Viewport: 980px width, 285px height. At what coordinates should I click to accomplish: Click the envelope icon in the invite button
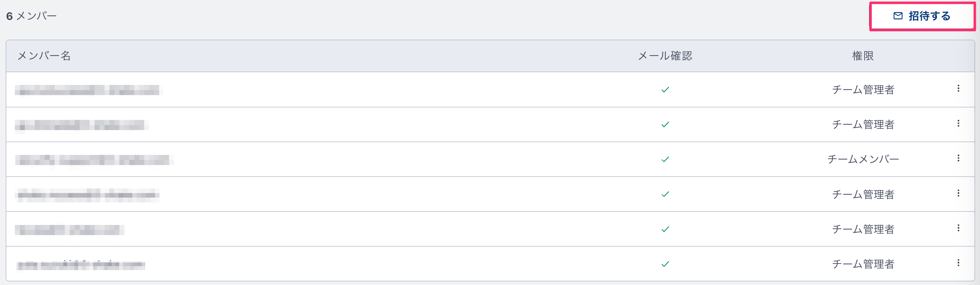click(x=898, y=16)
